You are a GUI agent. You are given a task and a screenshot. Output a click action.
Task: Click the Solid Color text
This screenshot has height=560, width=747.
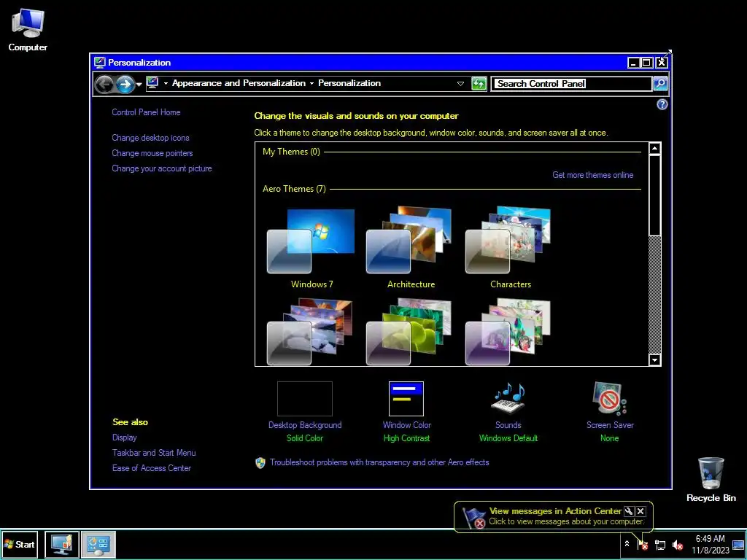tap(305, 438)
